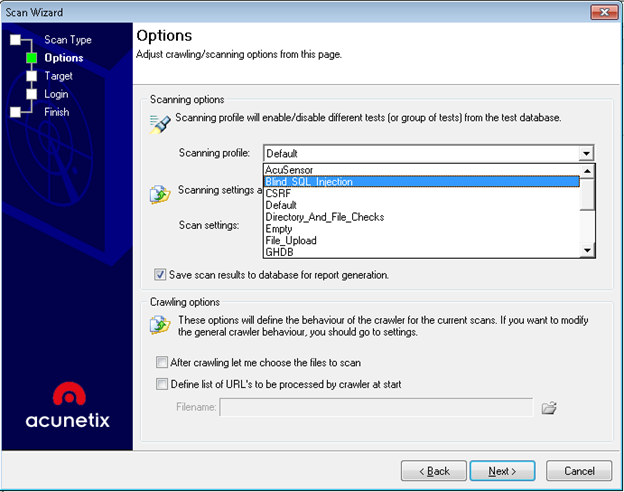This screenshot has height=492, width=624.
Task: Click the browse folder icon next to Filename
Action: [x=548, y=407]
